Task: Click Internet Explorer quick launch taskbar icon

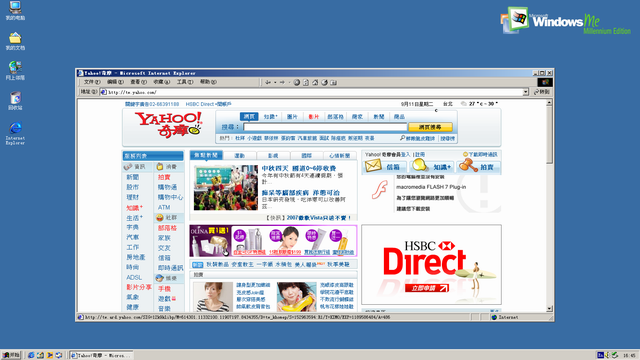Action: (31, 355)
